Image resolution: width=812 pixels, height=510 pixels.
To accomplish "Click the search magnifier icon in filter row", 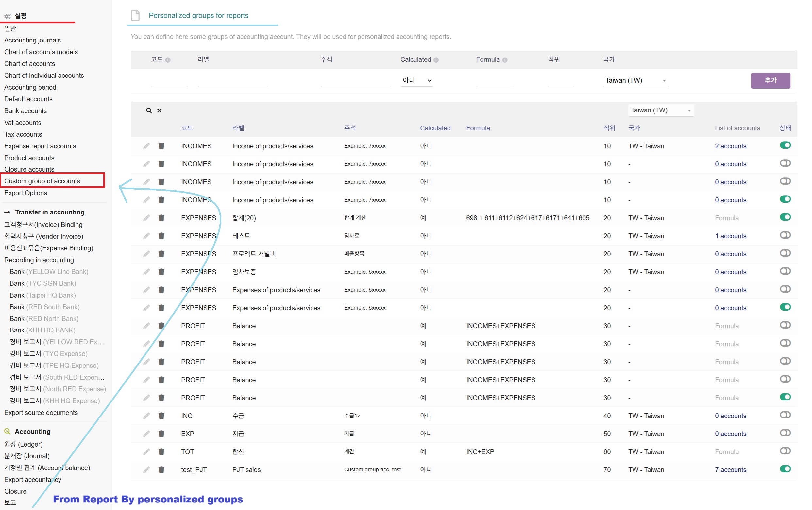I will (x=149, y=110).
